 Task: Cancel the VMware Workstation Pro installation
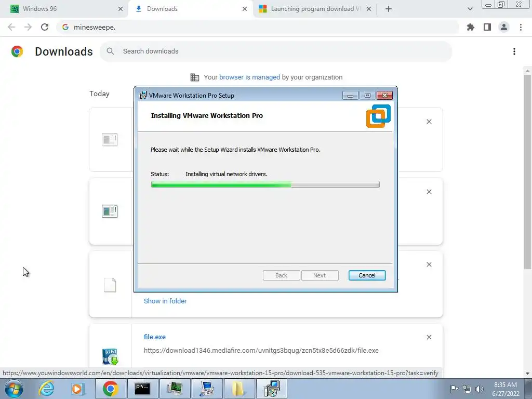point(367,275)
